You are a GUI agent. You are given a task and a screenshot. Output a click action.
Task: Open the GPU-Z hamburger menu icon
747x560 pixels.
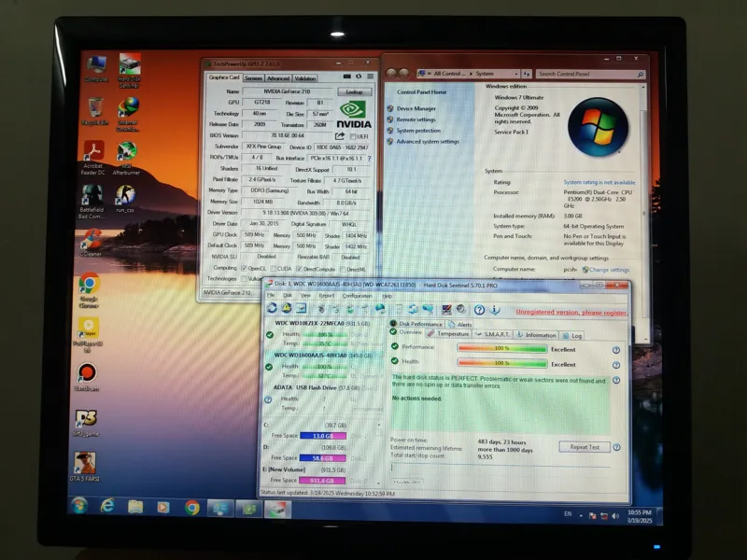(x=370, y=77)
